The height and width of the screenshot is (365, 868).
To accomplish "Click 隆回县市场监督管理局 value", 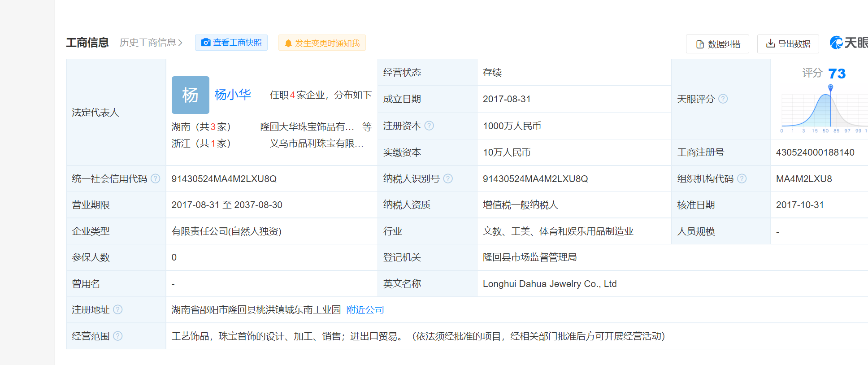I will click(529, 257).
